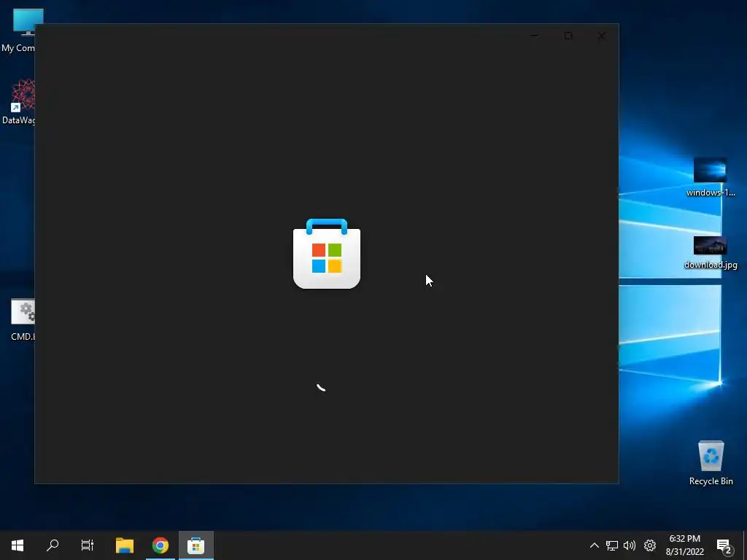The image size is (747, 560).
Task: Click the Show desktop strip on the taskbar edge
Action: pos(745,545)
